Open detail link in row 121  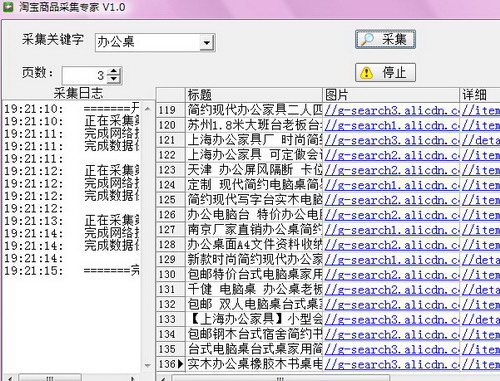480,140
